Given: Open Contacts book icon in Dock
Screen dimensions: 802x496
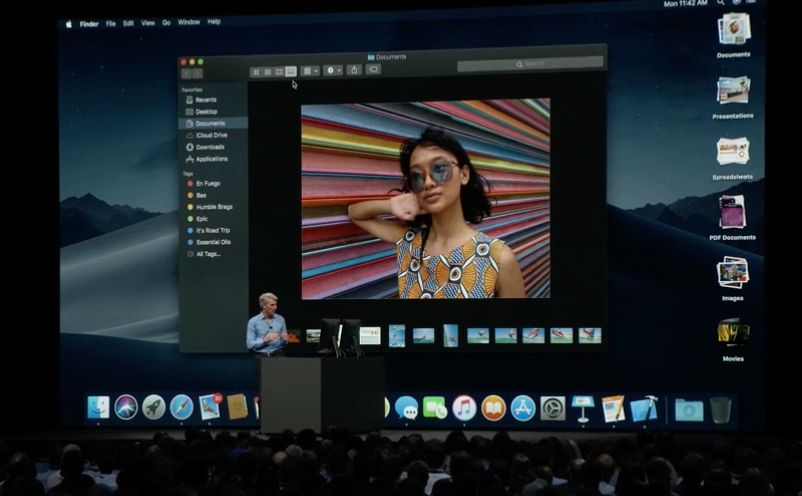Looking at the screenshot, I should pyautogui.click(x=237, y=407).
